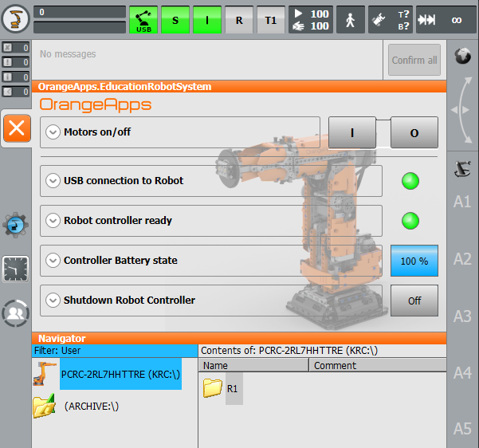This screenshot has height=448, width=479.
Task: Click the 100 % battery level indicator
Action: coord(414,261)
